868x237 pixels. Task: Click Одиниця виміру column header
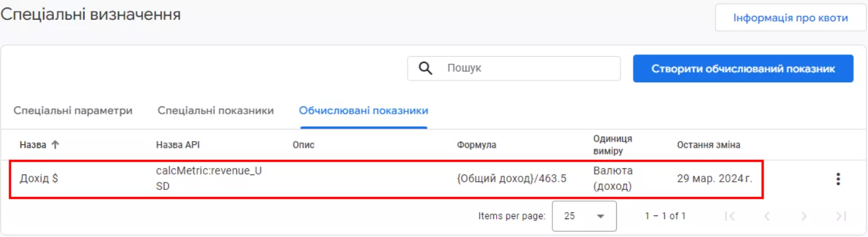612,145
